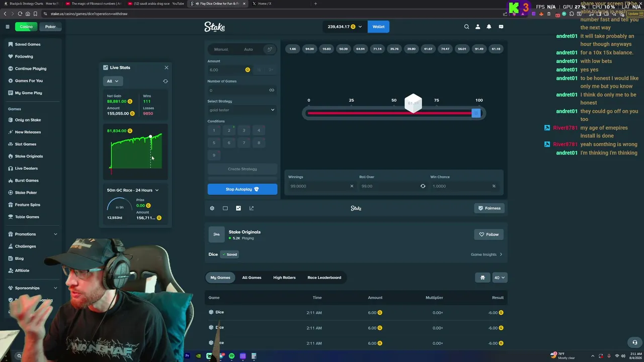Click the Stop Autoplay button

click(x=242, y=189)
